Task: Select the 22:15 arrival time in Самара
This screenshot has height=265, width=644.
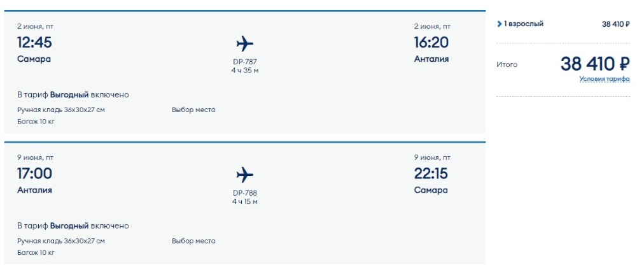Action: [431, 174]
